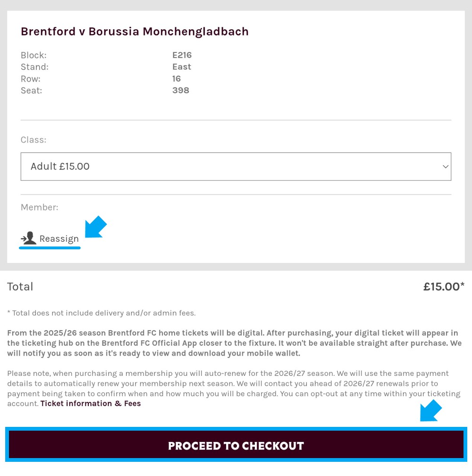Select the Reassign text link
Viewport: 472px width, 476px height.
click(59, 239)
